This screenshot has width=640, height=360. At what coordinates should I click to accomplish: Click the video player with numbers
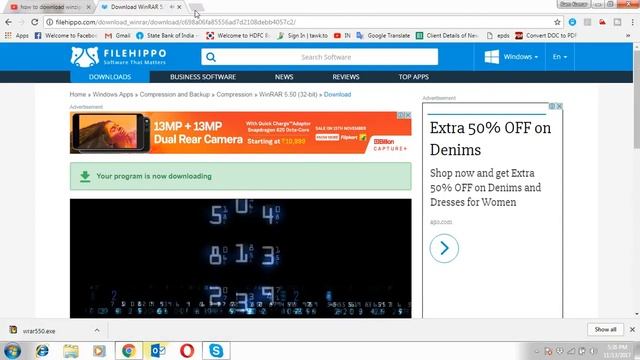click(240, 258)
